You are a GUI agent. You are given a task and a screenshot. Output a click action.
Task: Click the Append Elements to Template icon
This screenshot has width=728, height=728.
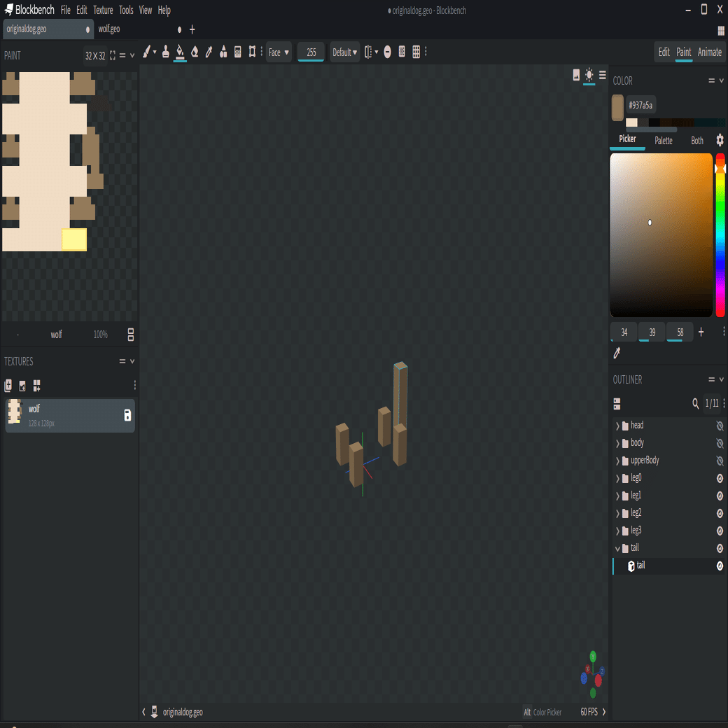pyautogui.click(x=36, y=386)
